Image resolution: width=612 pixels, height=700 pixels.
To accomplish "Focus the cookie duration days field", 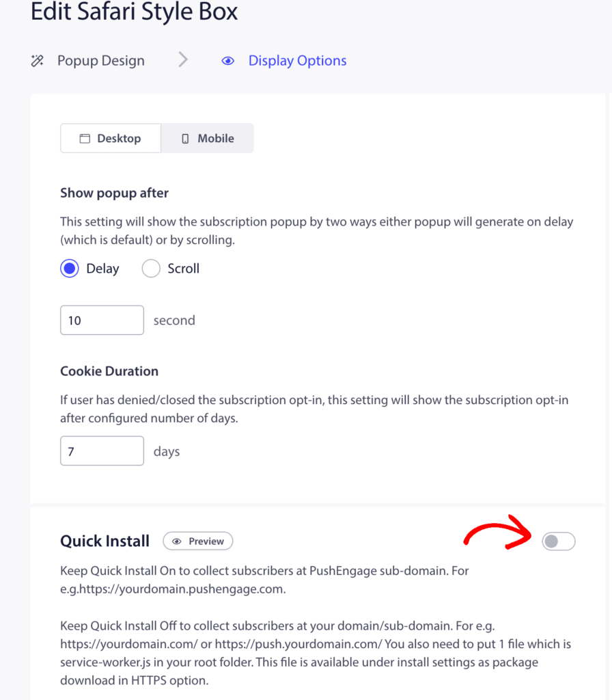I will click(102, 451).
